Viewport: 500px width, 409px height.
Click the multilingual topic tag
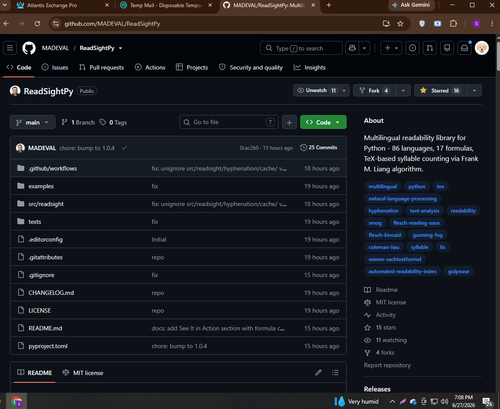point(383,186)
